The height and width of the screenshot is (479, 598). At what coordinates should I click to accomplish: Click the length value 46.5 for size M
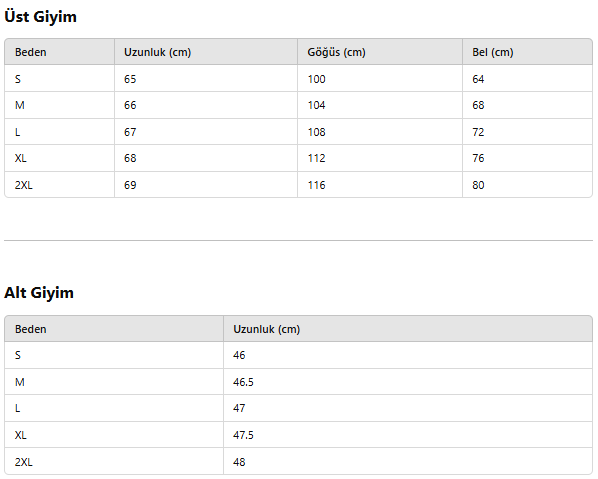243,382
